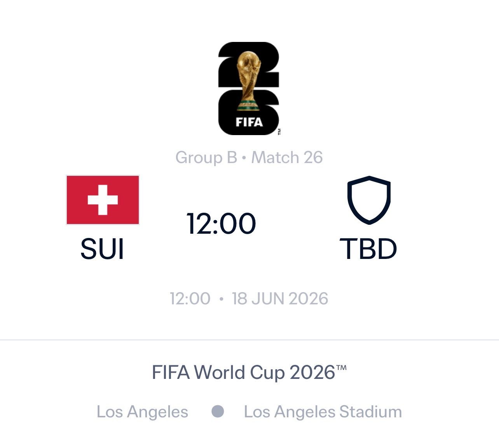The height and width of the screenshot is (448, 499).
Task: Click the horizontal divider line
Action: (x=249, y=340)
